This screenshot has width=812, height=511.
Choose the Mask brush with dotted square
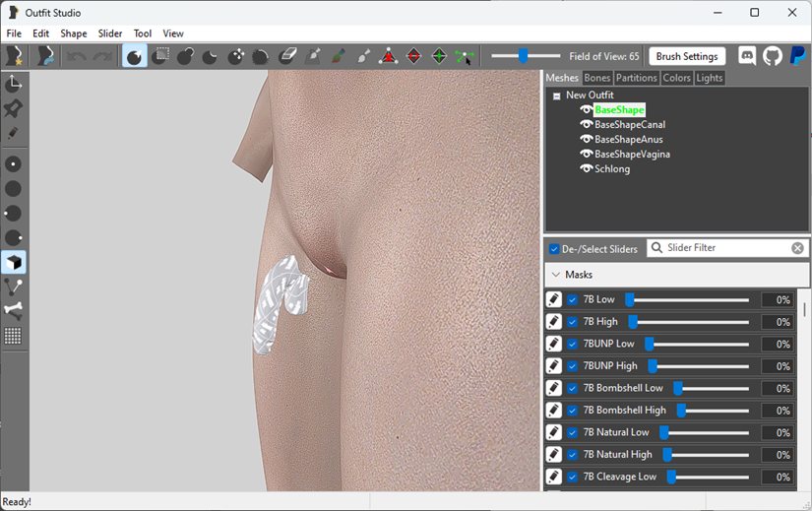(160, 56)
